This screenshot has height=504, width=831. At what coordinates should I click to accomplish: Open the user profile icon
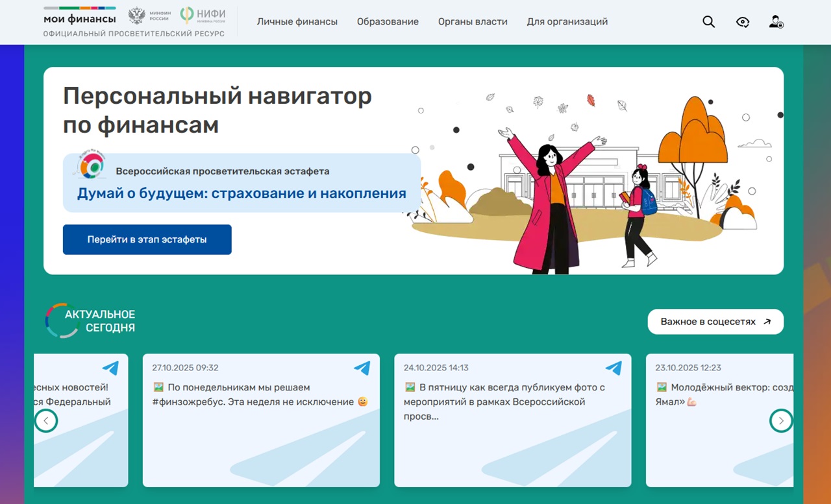(x=776, y=21)
